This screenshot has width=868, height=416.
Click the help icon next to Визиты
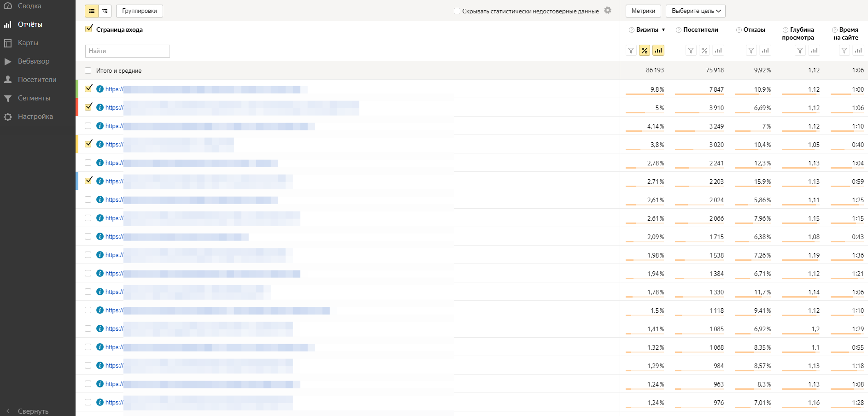(632, 30)
